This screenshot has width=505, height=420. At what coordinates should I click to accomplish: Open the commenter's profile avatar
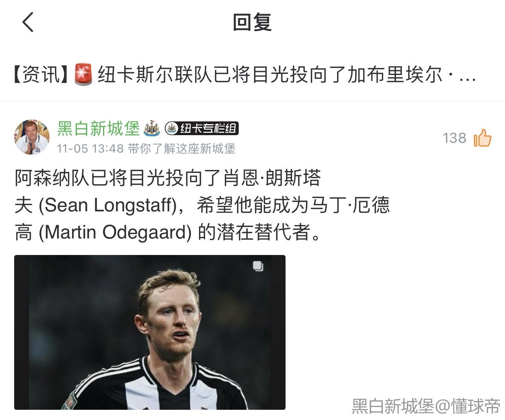[32, 137]
